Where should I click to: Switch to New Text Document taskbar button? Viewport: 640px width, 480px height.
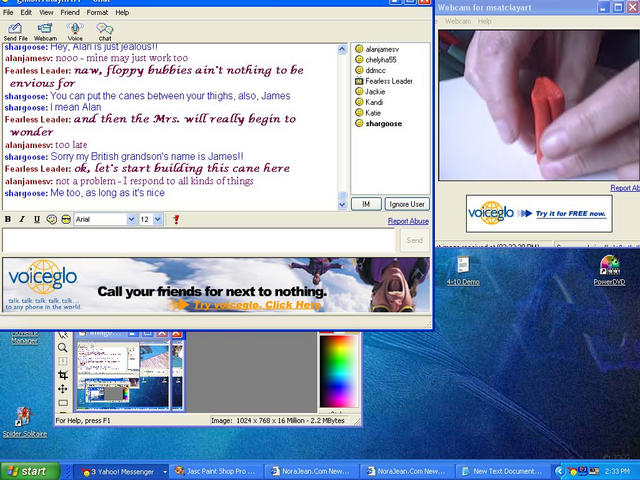(502, 471)
